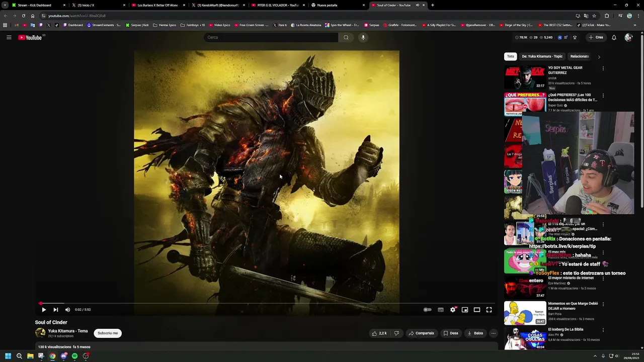
Task: Toggle the autoplay switch in player
Action: pyautogui.click(x=427, y=310)
